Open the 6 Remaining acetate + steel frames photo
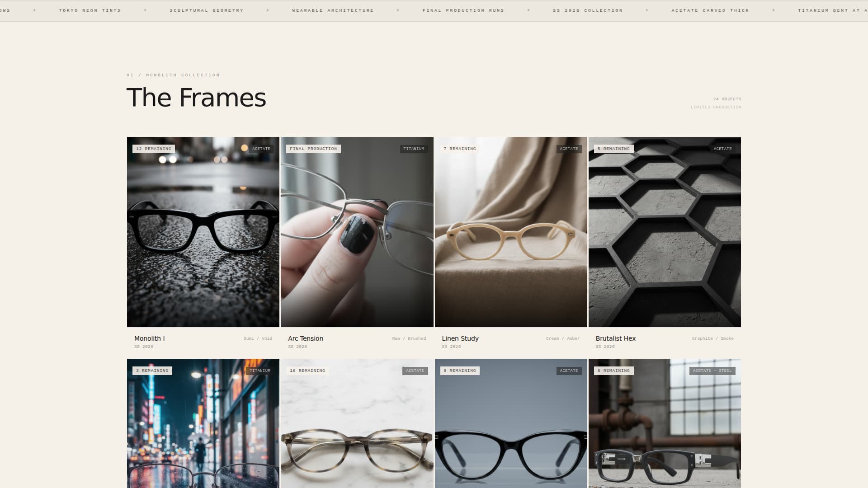 pyautogui.click(x=665, y=423)
